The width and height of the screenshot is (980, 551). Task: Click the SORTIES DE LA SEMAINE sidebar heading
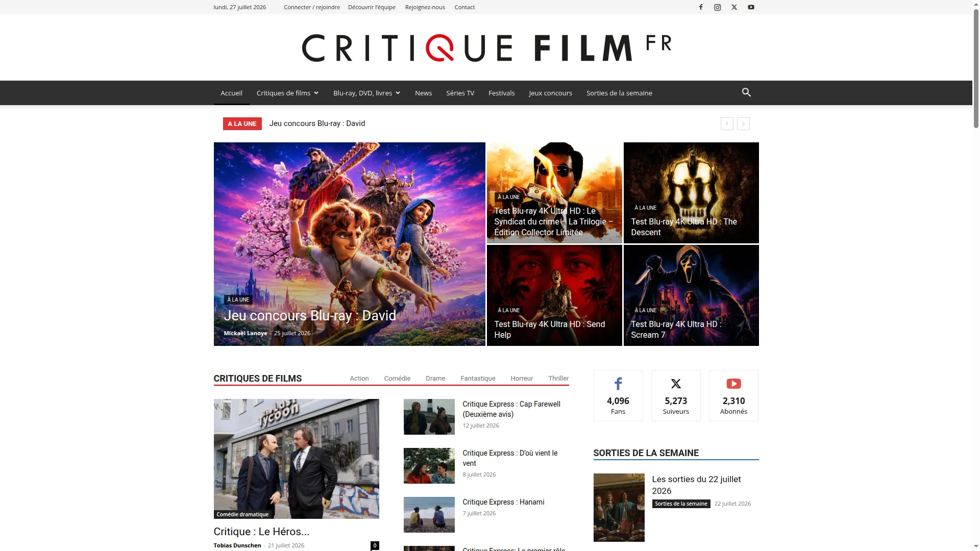[646, 453]
